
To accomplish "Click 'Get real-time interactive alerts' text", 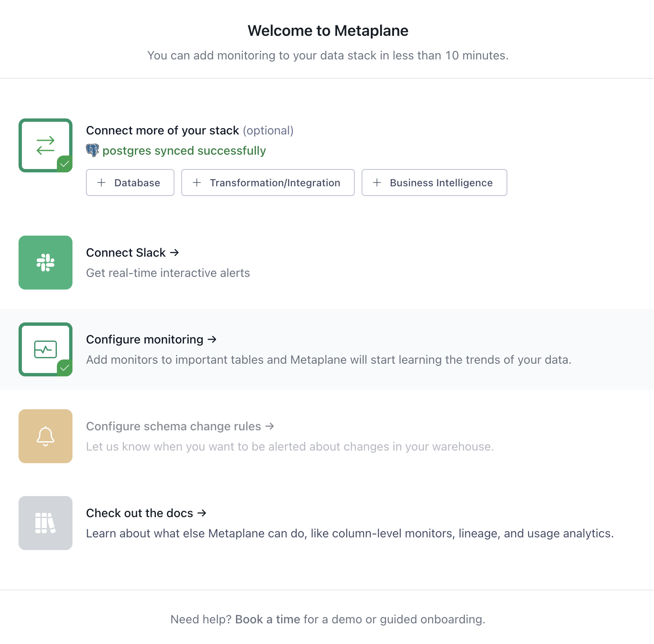I will 168,273.
